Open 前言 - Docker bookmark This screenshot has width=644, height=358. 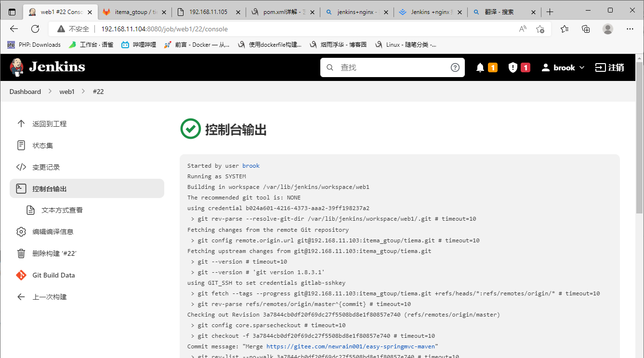pyautogui.click(x=197, y=45)
